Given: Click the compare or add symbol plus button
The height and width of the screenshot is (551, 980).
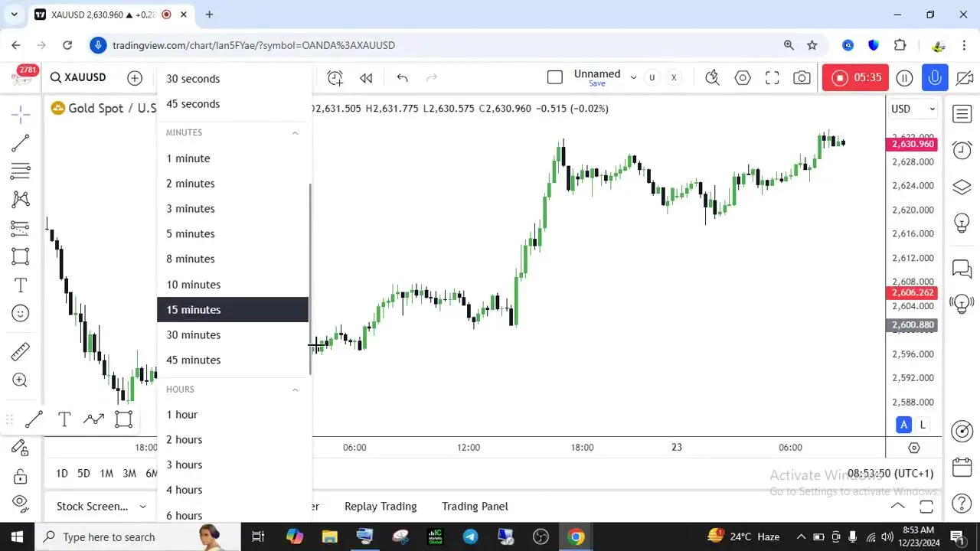Looking at the screenshot, I should coord(135,77).
